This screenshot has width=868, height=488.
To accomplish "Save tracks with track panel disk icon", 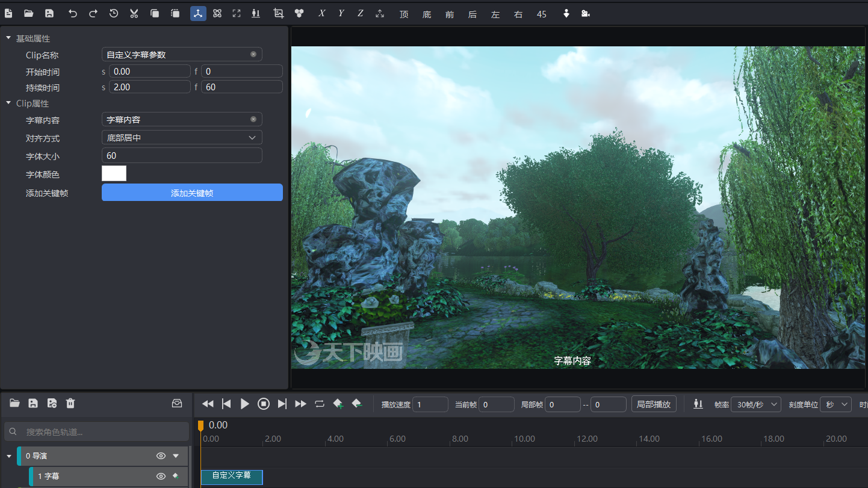I will [x=33, y=403].
